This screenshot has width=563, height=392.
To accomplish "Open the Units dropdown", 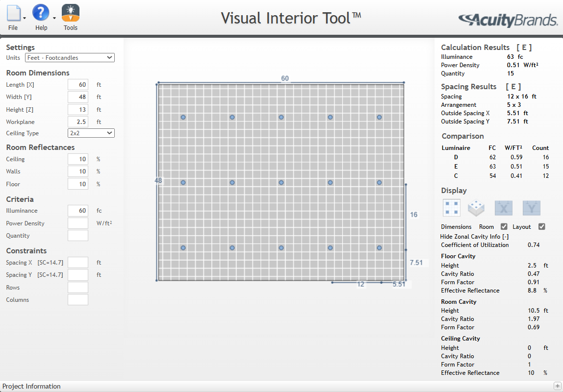I will pyautogui.click(x=70, y=58).
